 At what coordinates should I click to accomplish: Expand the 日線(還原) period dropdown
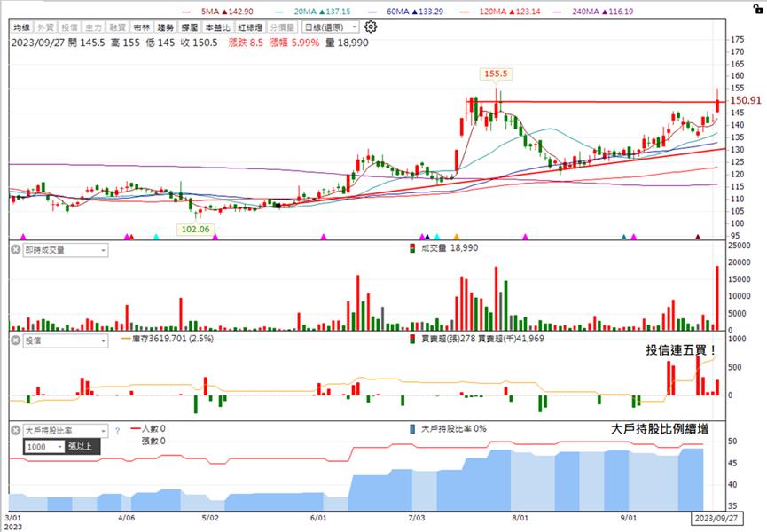(331, 27)
